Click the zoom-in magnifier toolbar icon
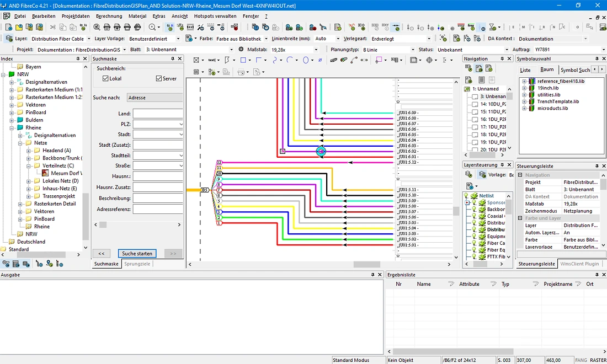Viewport: 607px width, 364px height. [x=97, y=27]
